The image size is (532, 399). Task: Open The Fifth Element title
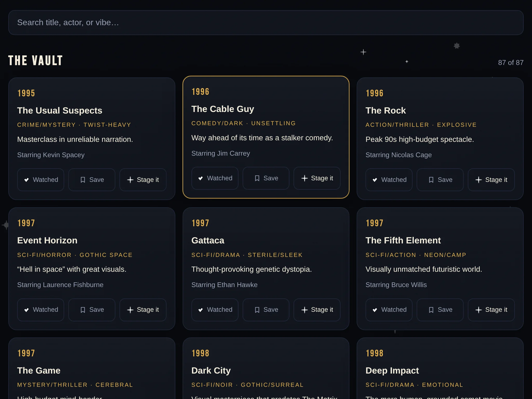[403, 240]
